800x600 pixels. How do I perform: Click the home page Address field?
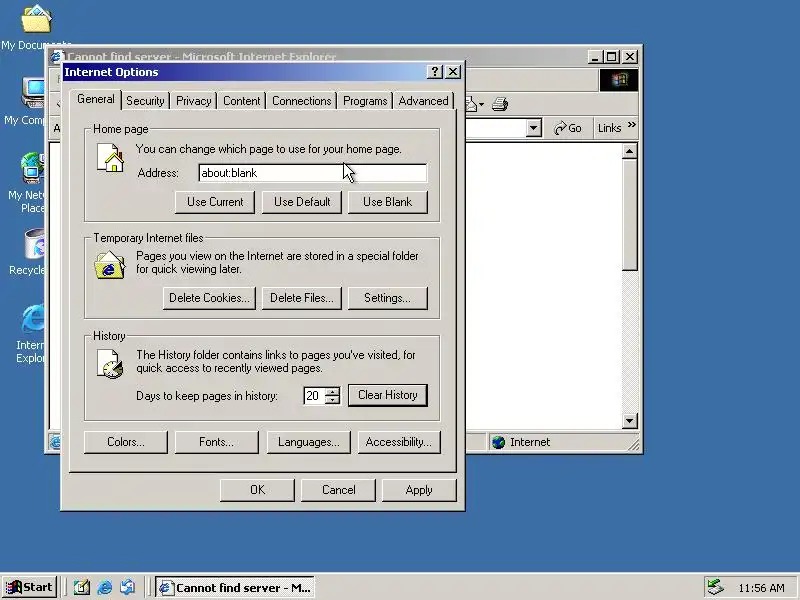click(312, 173)
